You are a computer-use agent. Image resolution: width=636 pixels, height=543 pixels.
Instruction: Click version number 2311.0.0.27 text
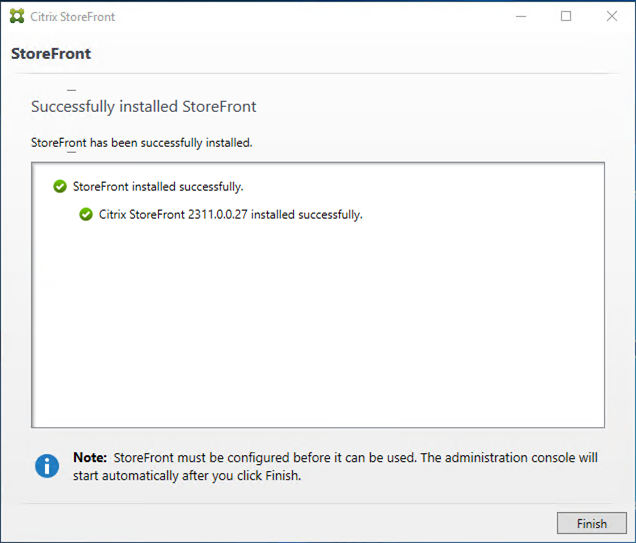217,214
